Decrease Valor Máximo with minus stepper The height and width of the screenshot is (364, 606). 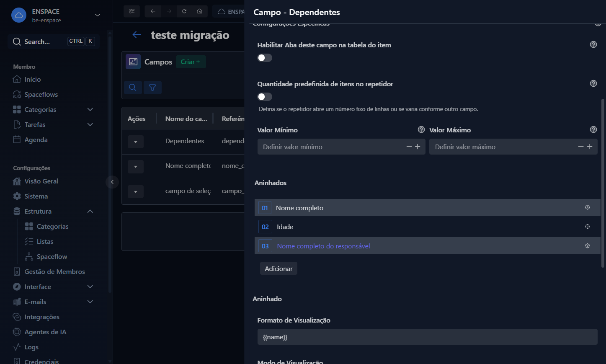click(x=581, y=147)
